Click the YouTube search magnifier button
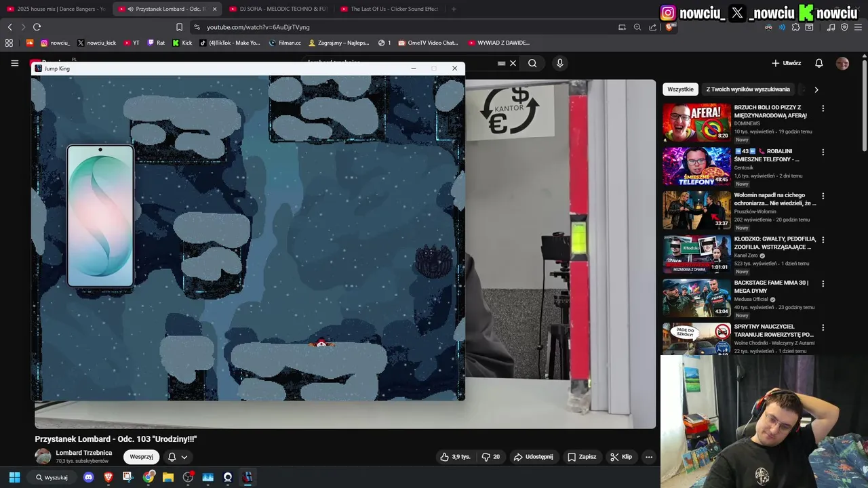The width and height of the screenshot is (868, 488). click(532, 63)
